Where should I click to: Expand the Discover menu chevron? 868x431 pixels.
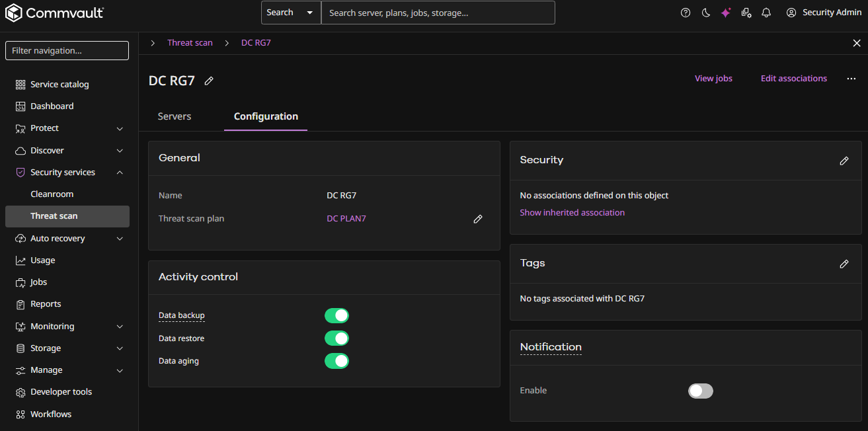point(120,151)
